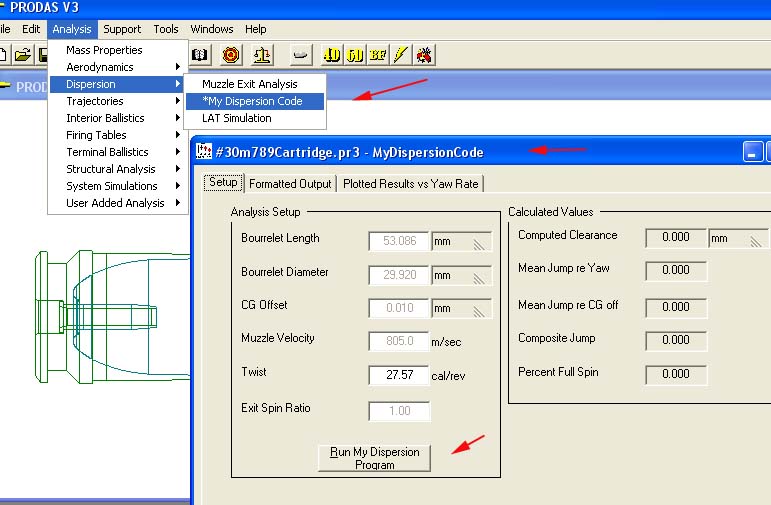771x505 pixels.
Task: Select Mass Properties from Analysis menu
Action: click(118, 50)
